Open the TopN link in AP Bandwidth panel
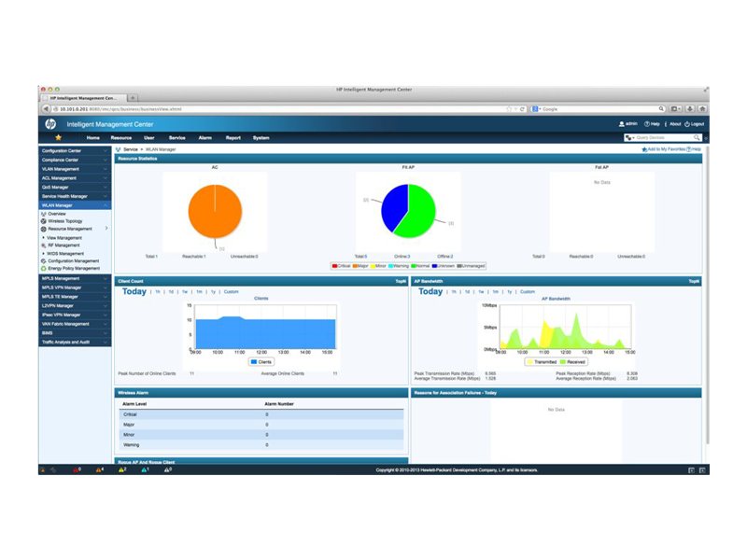 click(x=693, y=279)
